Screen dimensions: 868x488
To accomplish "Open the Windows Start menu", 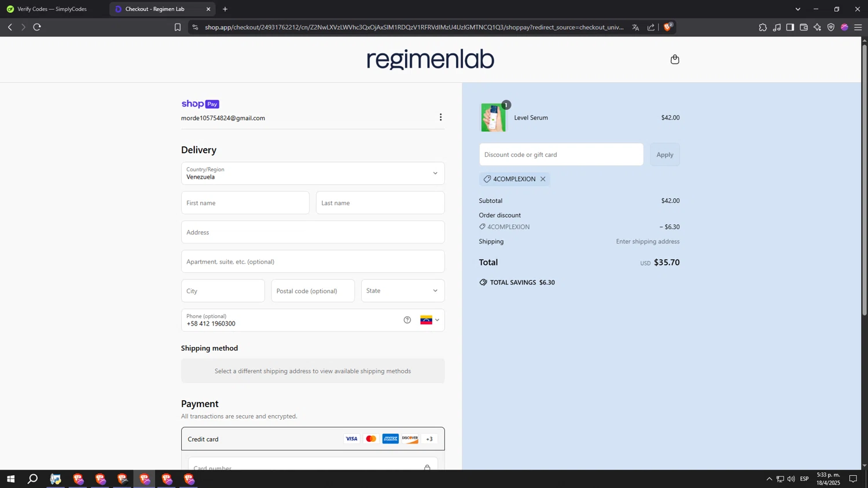I will click(x=10, y=479).
